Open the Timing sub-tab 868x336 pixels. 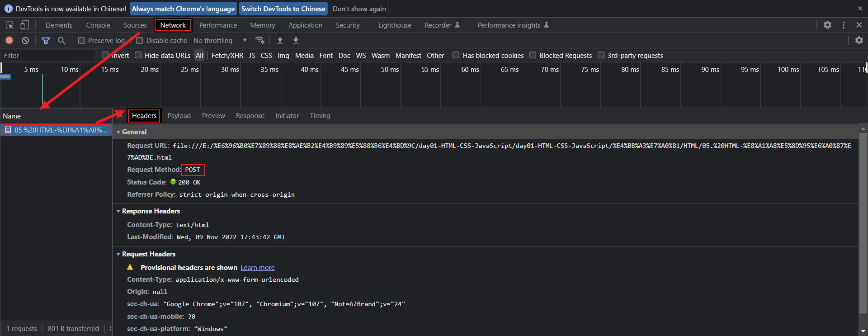pos(320,116)
